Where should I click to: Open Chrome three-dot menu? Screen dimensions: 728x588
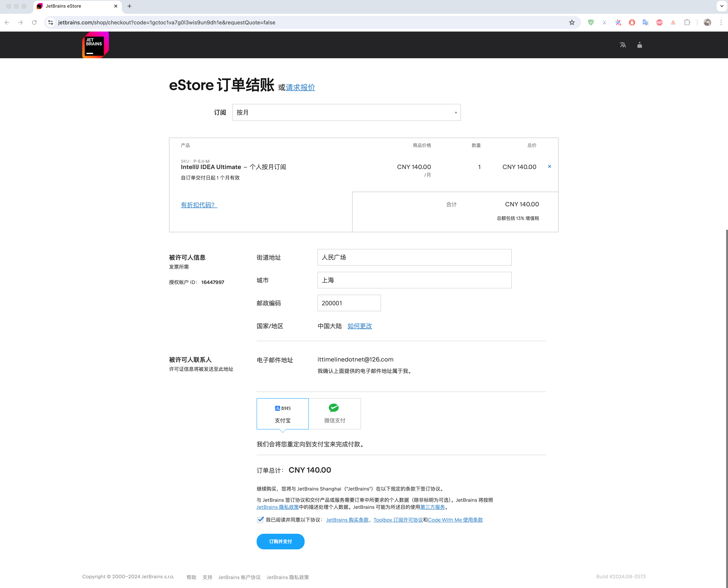click(721, 22)
